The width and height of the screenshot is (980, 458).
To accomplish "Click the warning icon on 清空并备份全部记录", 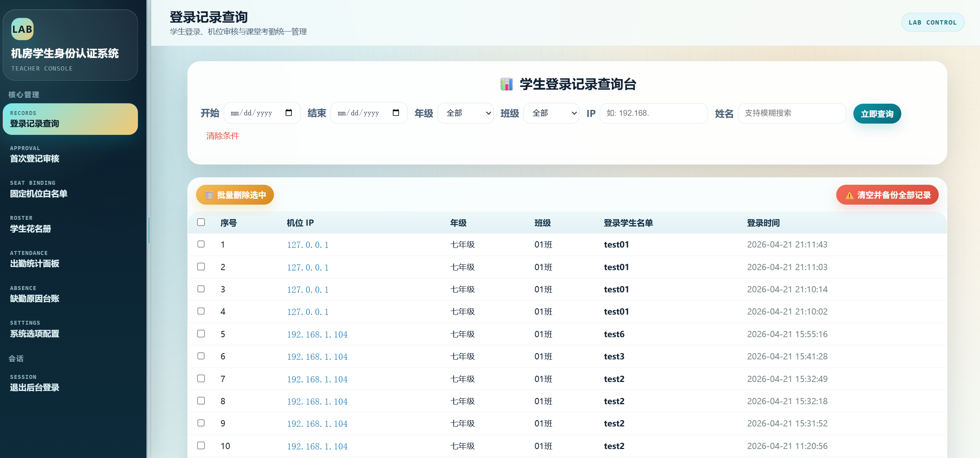I will click(849, 195).
